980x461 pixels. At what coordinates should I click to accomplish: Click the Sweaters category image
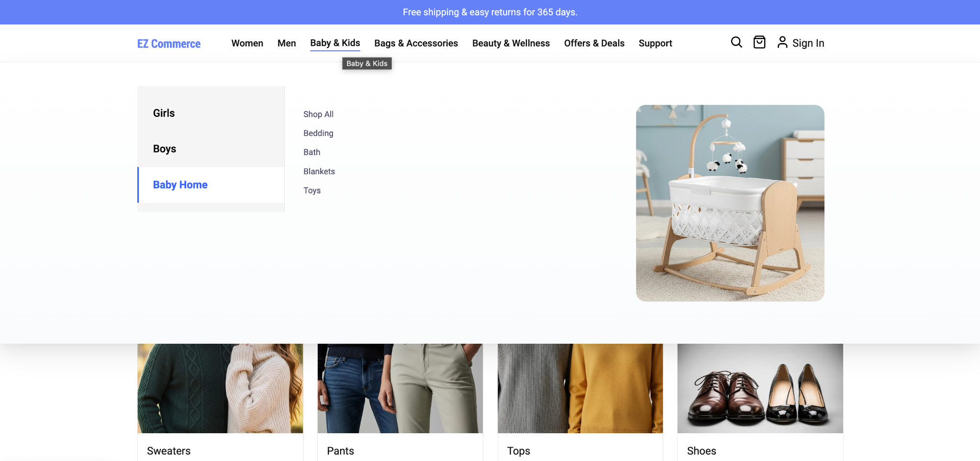tap(220, 388)
